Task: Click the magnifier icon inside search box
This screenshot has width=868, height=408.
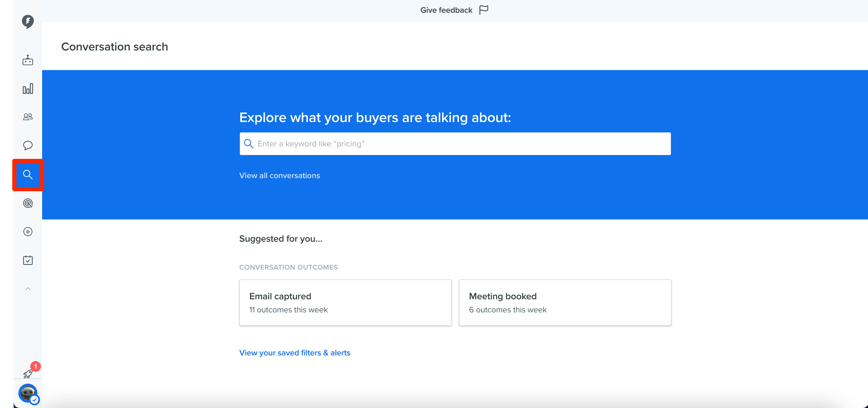Action: [x=249, y=144]
